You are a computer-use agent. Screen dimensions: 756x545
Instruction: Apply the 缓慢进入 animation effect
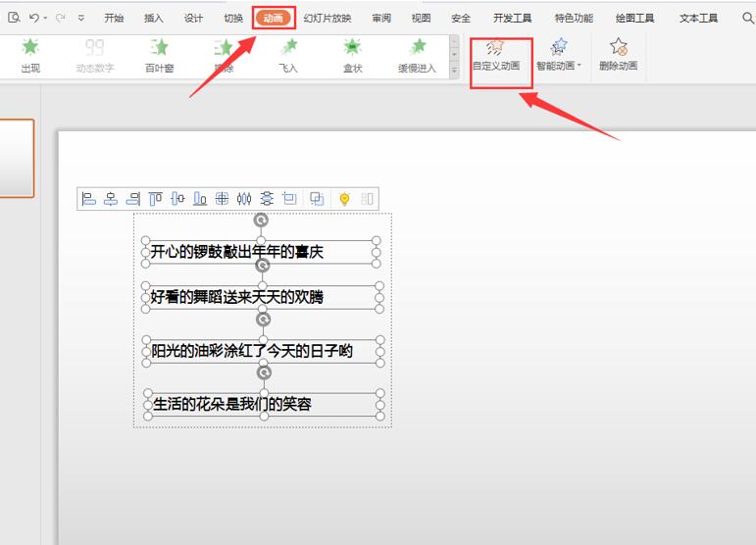[417, 56]
